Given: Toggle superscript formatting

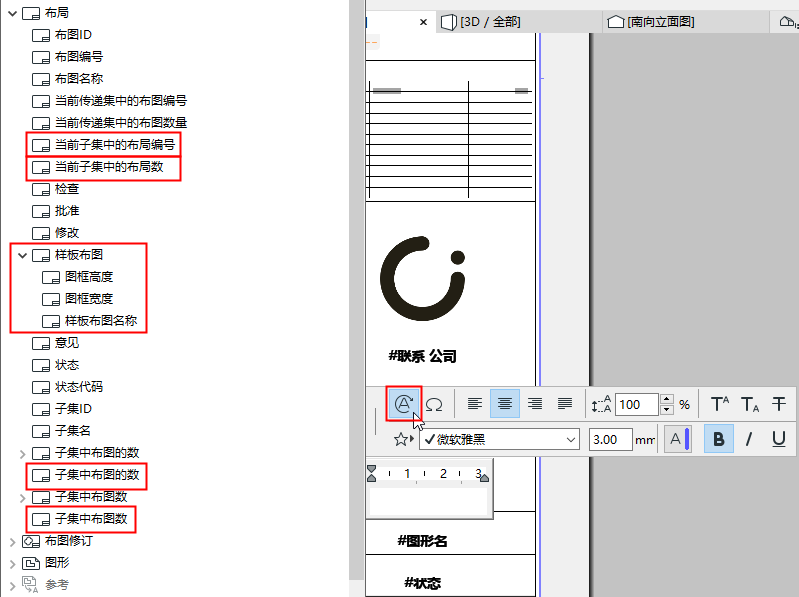Looking at the screenshot, I should click(x=720, y=404).
